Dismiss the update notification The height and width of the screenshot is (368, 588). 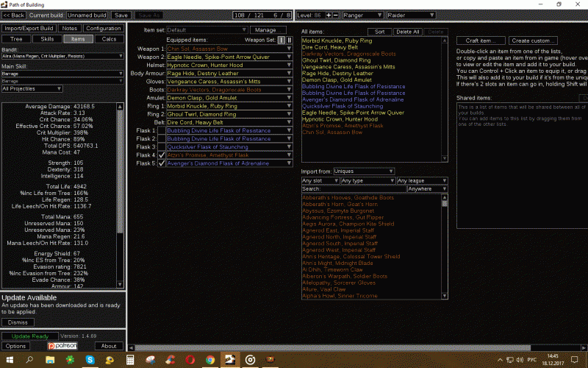(18, 322)
